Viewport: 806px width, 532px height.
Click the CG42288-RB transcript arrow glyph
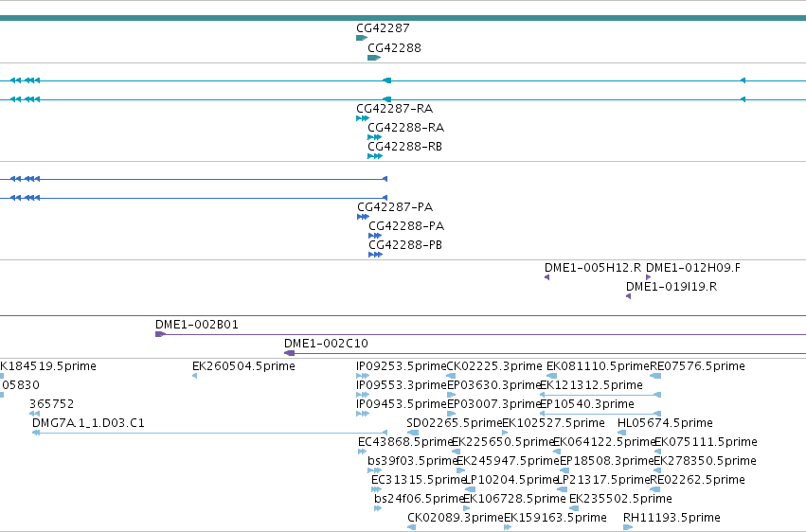point(375,156)
